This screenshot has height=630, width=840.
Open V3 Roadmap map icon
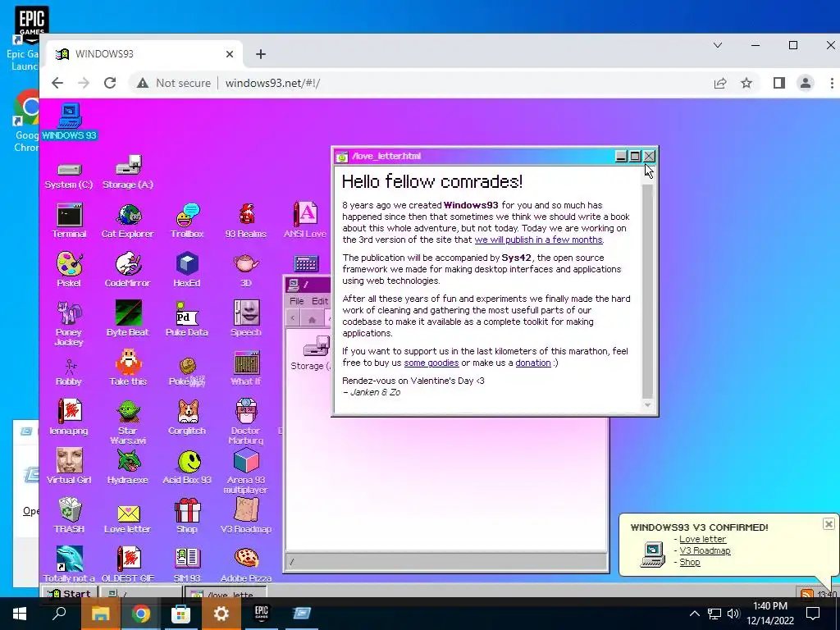[x=246, y=515]
